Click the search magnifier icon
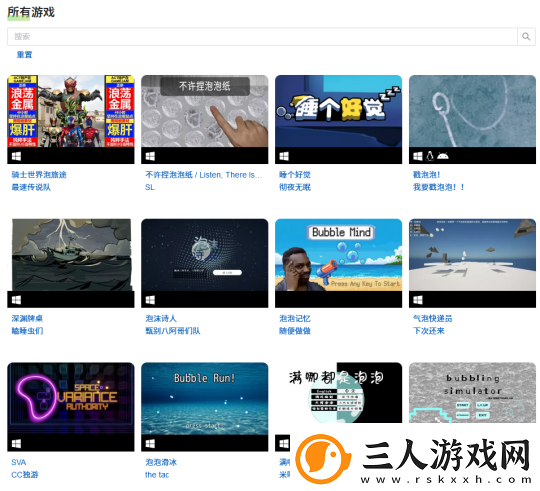 pyautogui.click(x=526, y=36)
